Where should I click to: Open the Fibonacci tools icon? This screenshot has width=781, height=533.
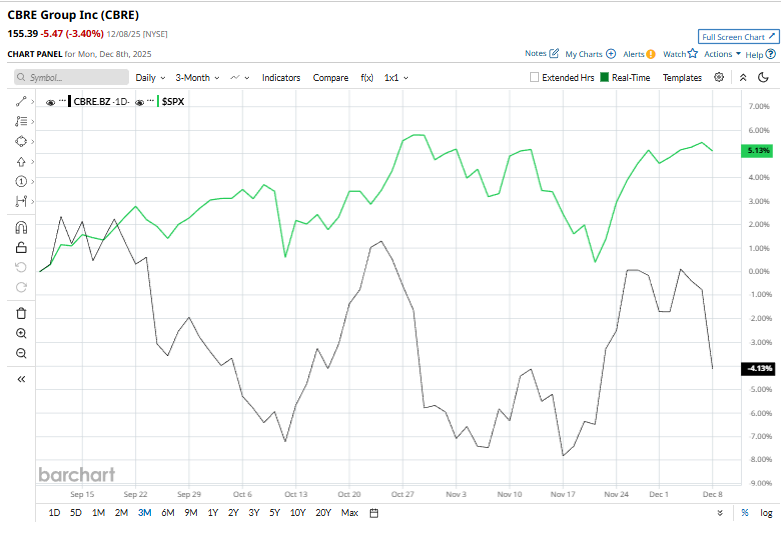click(x=21, y=122)
